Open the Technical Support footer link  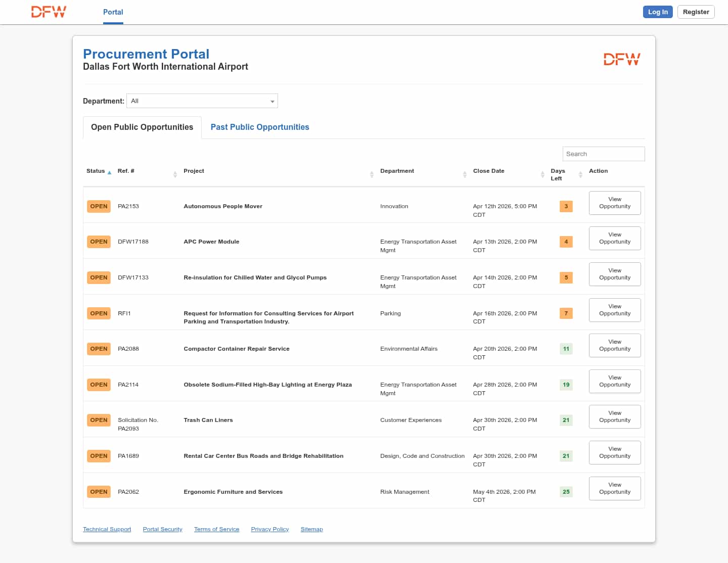(107, 529)
